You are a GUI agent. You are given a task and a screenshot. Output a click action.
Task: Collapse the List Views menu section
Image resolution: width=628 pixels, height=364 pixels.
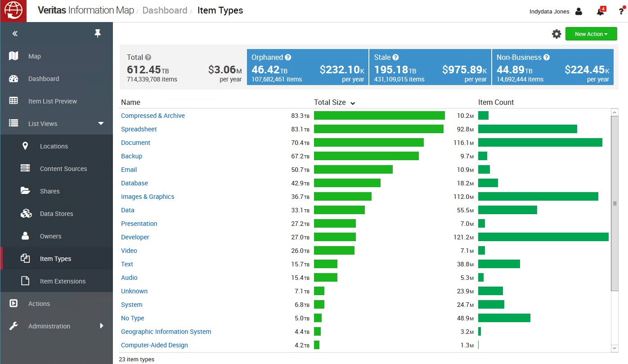[x=101, y=124]
